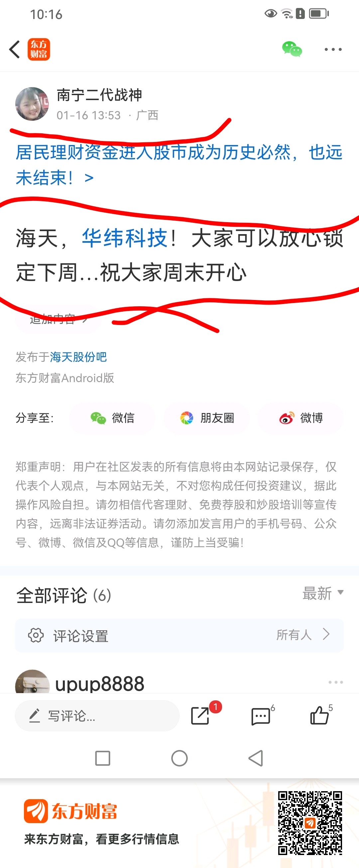The image size is (359, 868).
Task: Tap the share icon with red badge
Action: 200,716
